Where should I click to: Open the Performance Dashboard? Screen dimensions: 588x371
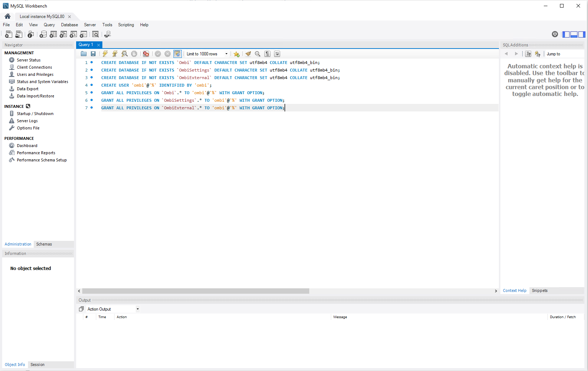pyautogui.click(x=27, y=146)
